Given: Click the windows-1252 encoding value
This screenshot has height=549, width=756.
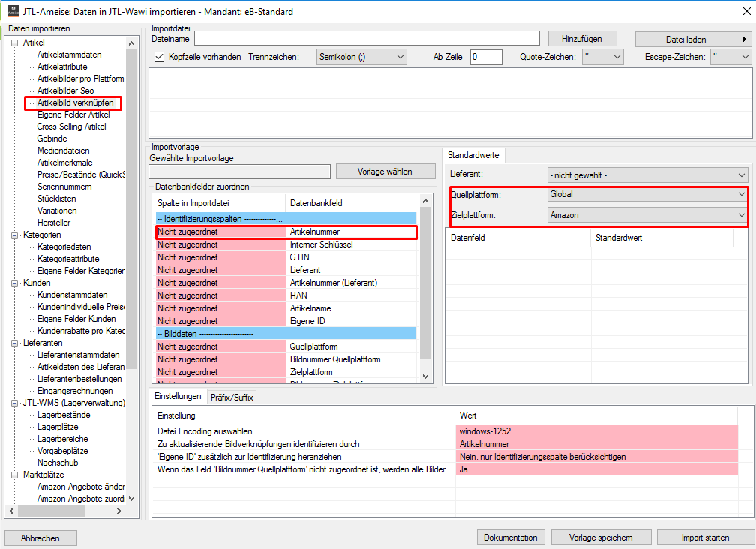Looking at the screenshot, I should (596, 431).
